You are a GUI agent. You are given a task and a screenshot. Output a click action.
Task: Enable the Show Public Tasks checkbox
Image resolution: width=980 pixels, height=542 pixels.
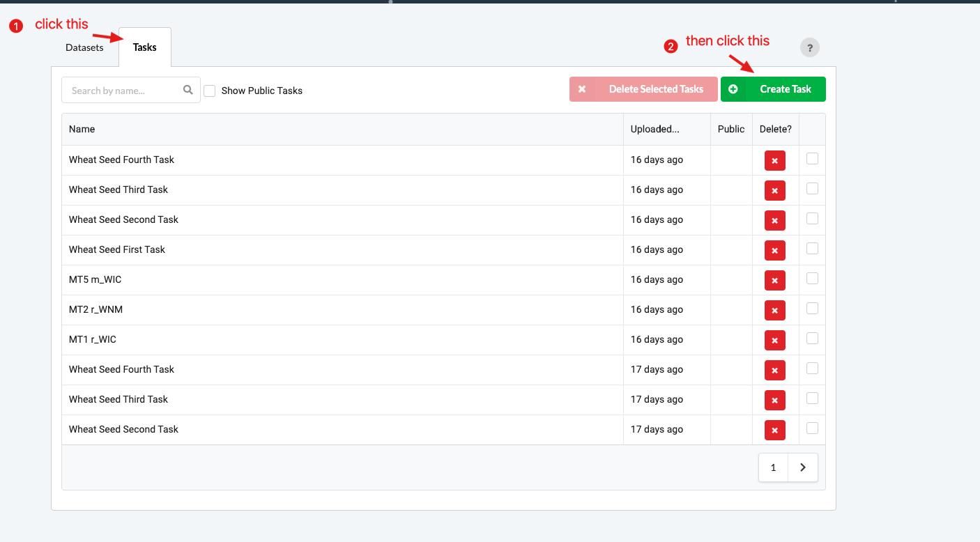coord(210,91)
